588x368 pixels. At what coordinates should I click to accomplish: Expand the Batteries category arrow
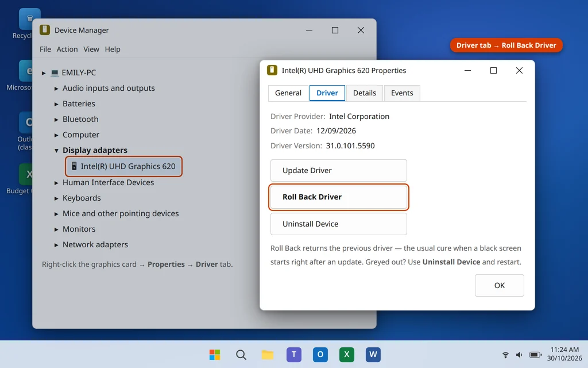click(56, 104)
